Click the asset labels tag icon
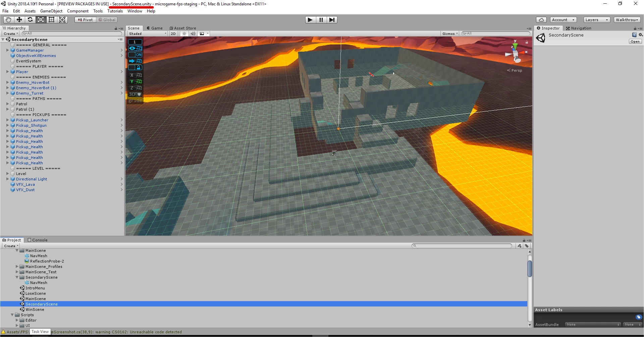The width and height of the screenshot is (644, 337). tap(639, 317)
